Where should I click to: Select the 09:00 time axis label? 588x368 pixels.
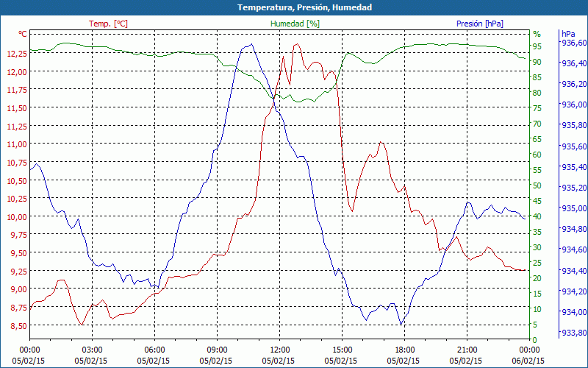tap(217, 350)
